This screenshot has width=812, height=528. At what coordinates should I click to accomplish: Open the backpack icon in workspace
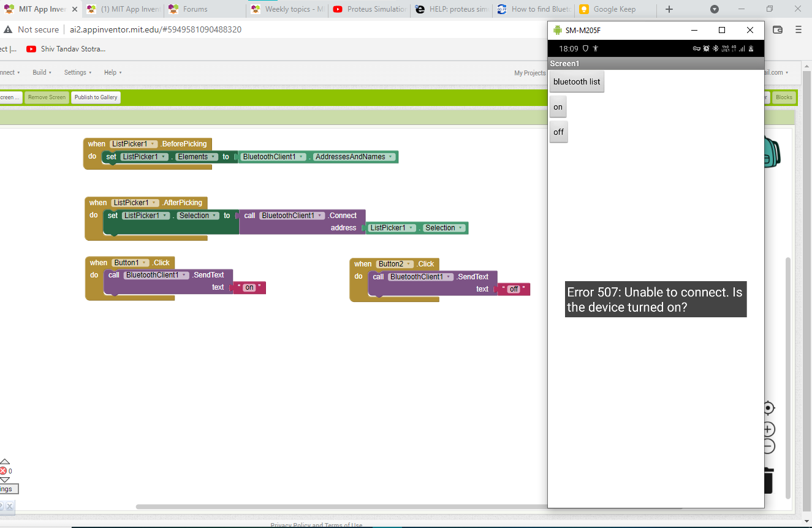pyautogui.click(x=772, y=152)
